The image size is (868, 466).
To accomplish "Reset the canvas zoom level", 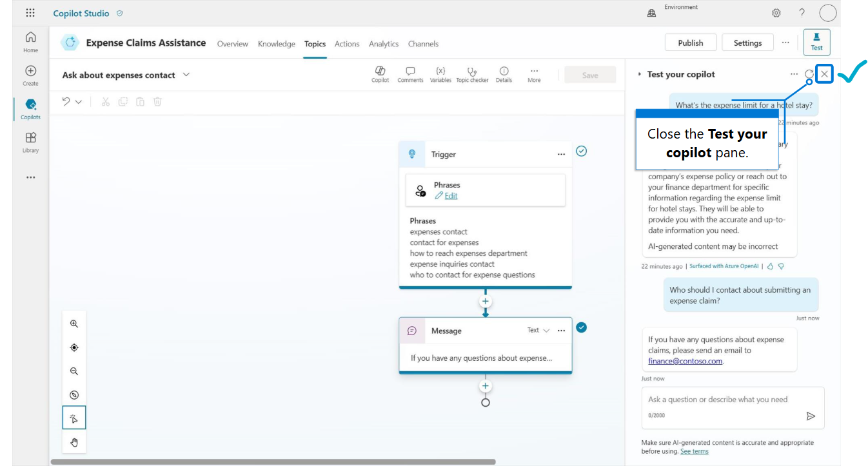I will pyautogui.click(x=74, y=395).
